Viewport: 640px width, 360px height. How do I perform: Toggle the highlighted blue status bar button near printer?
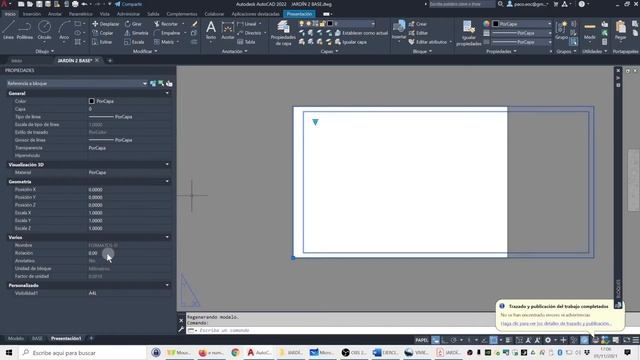click(x=585, y=340)
